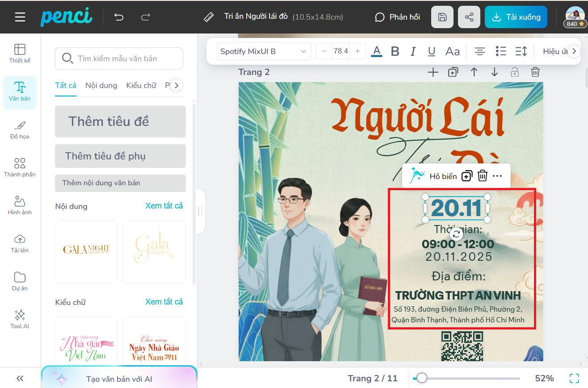This screenshot has width=588, height=388.
Task: Switch to the Kiểu chữ tab
Action: 141,85
